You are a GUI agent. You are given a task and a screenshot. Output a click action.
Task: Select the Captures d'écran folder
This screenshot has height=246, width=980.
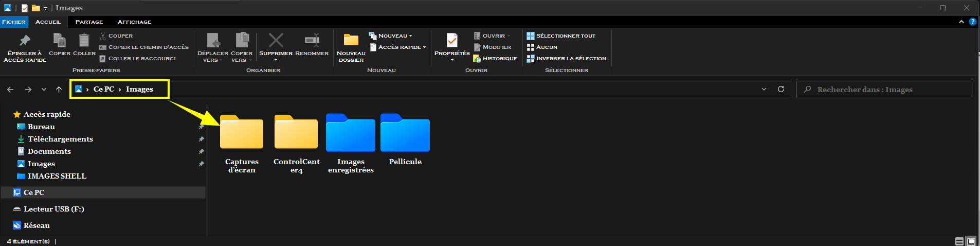pyautogui.click(x=242, y=144)
